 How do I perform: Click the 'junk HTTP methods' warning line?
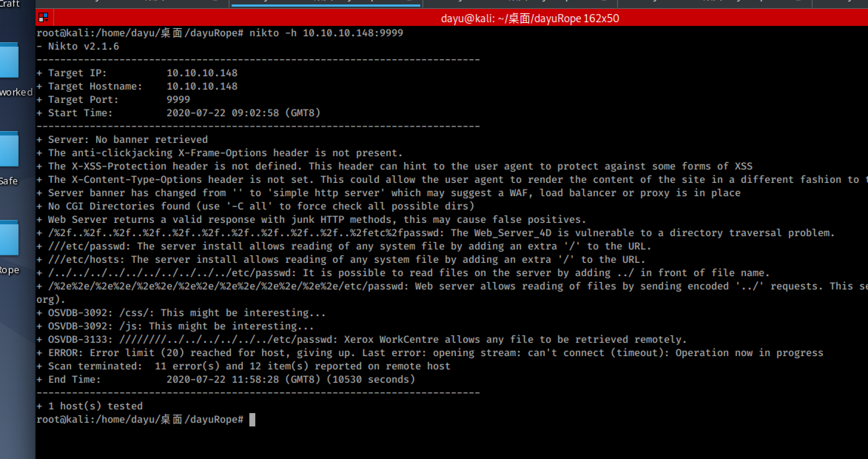(x=312, y=220)
